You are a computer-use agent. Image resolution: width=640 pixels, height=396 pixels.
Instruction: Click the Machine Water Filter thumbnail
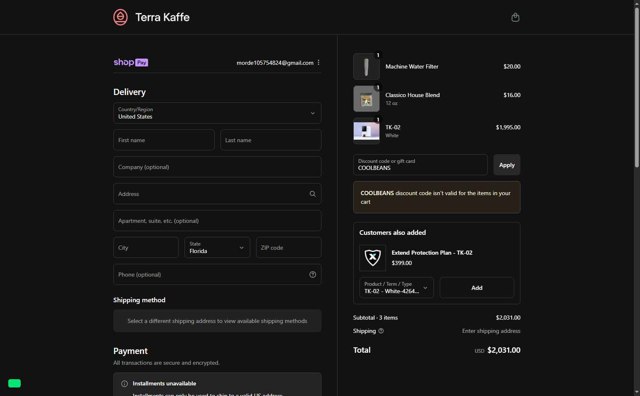(x=366, y=66)
